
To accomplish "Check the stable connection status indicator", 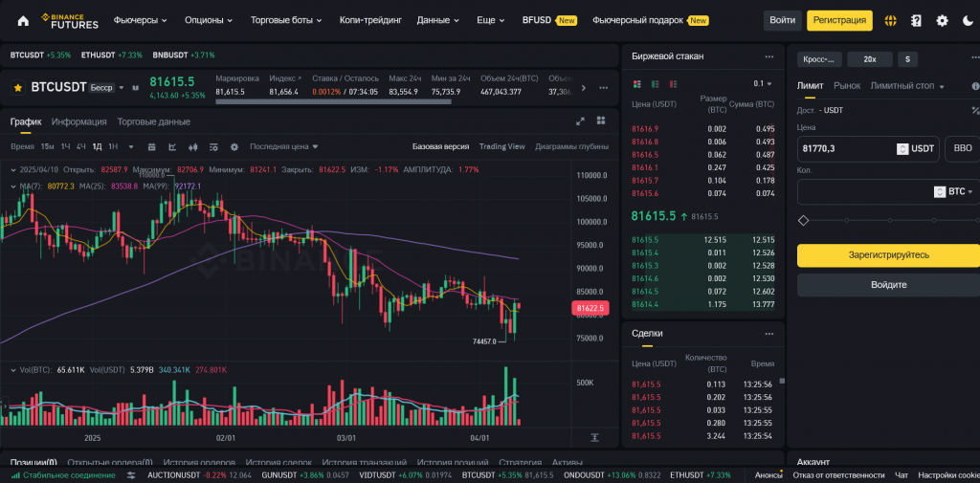I will tap(63, 475).
